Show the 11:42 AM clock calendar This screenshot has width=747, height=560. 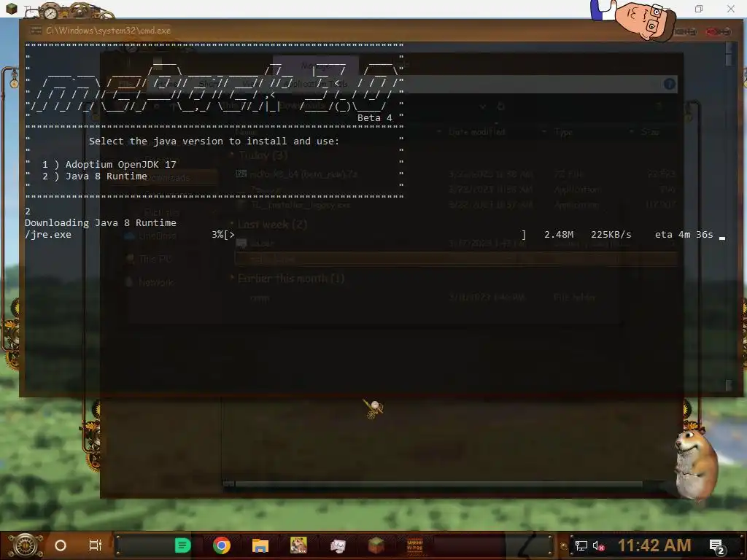[654, 545]
